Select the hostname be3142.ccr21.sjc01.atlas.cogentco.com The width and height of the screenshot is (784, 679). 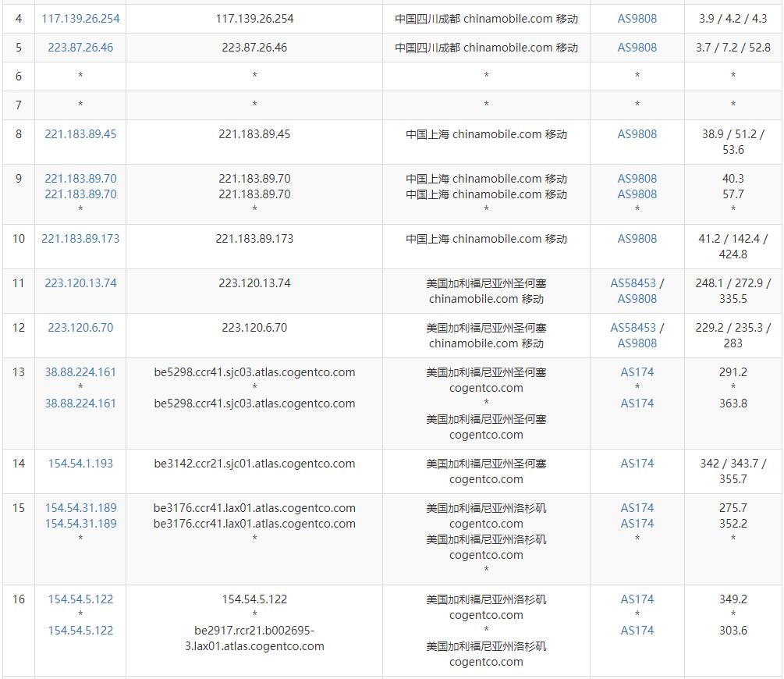(x=254, y=463)
